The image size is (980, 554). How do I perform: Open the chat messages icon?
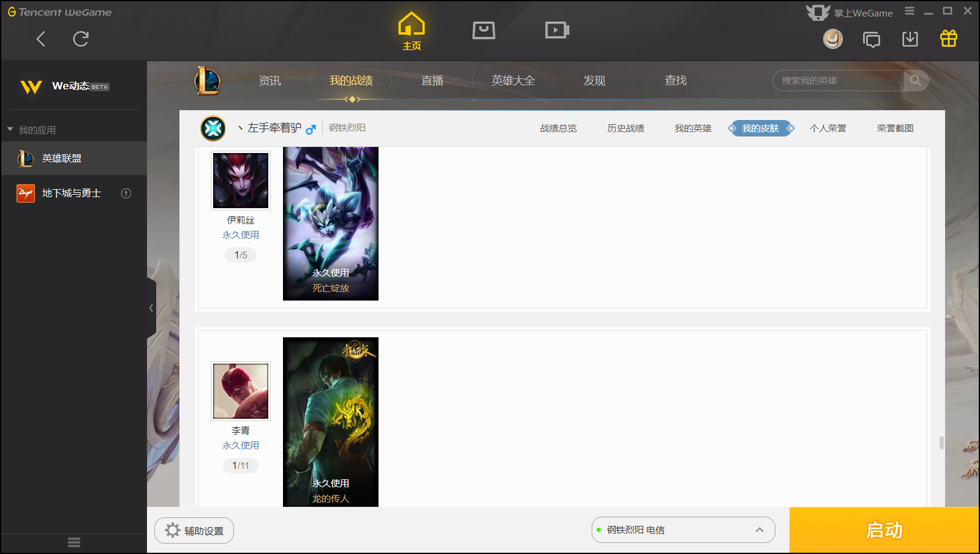(872, 39)
